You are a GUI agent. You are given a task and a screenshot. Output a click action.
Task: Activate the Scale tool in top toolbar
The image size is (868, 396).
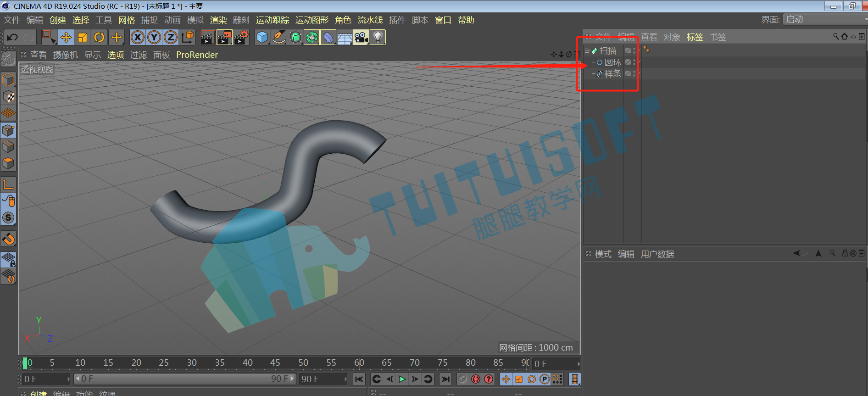[83, 37]
